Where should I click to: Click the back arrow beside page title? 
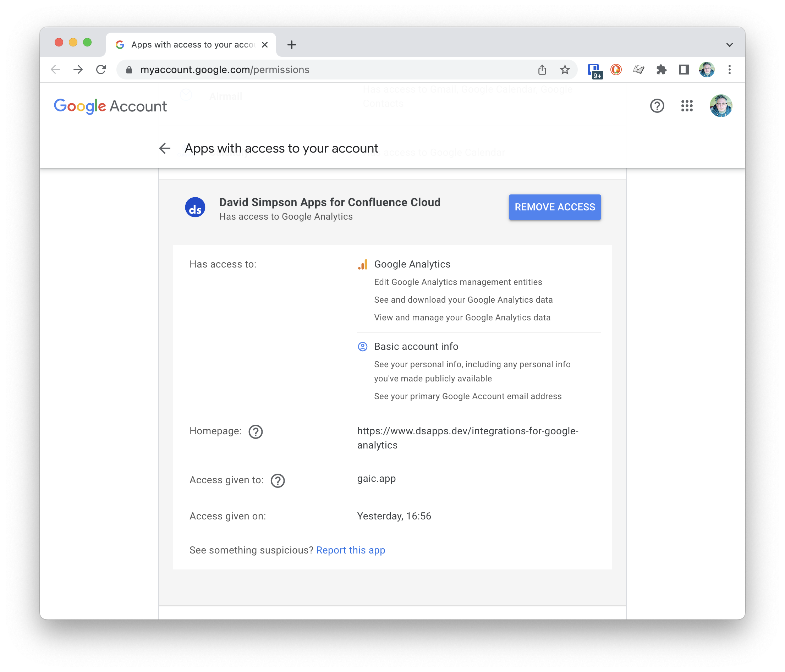click(x=165, y=148)
